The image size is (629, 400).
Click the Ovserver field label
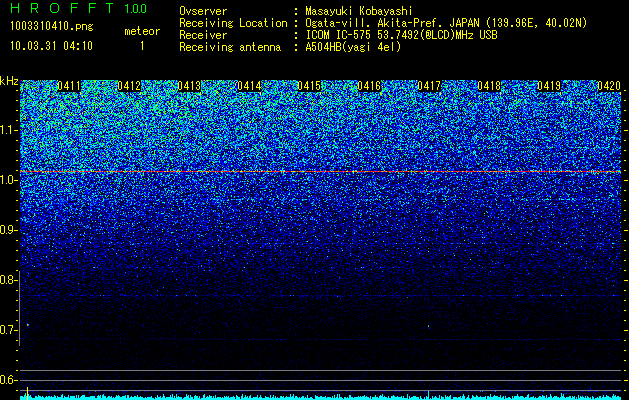tap(203, 11)
